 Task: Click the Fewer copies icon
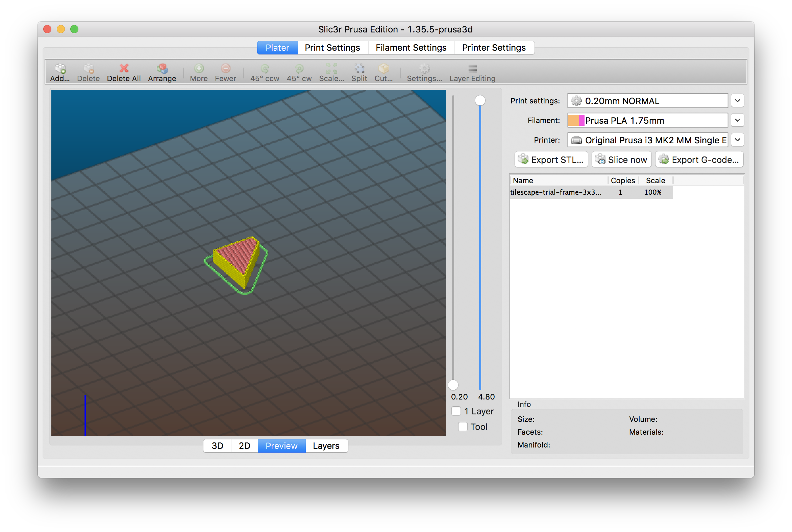tap(226, 69)
